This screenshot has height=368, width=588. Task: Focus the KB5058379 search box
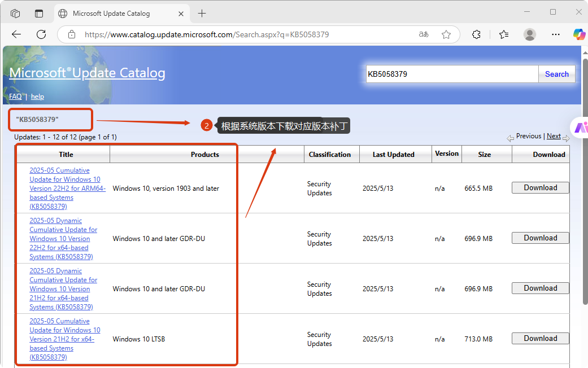452,74
